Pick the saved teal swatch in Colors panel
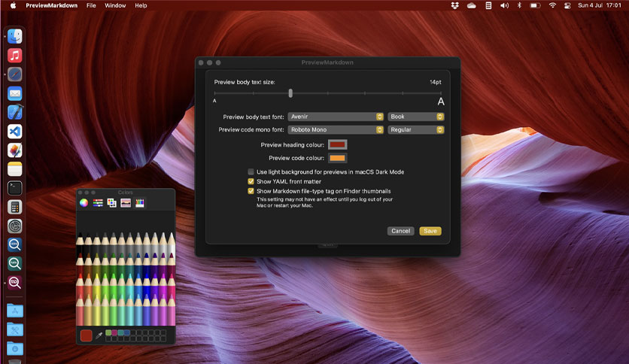Screen dimensions: 629x364 pos(120,332)
